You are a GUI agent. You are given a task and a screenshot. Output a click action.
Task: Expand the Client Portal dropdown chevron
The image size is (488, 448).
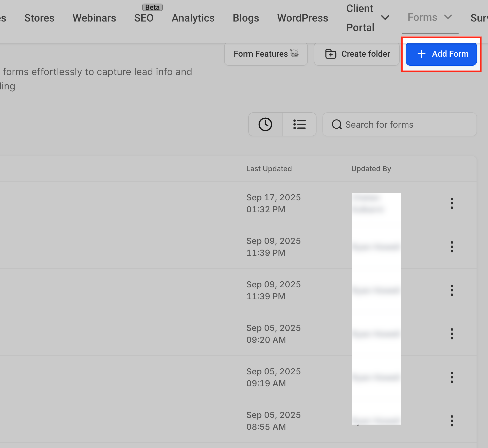(385, 18)
